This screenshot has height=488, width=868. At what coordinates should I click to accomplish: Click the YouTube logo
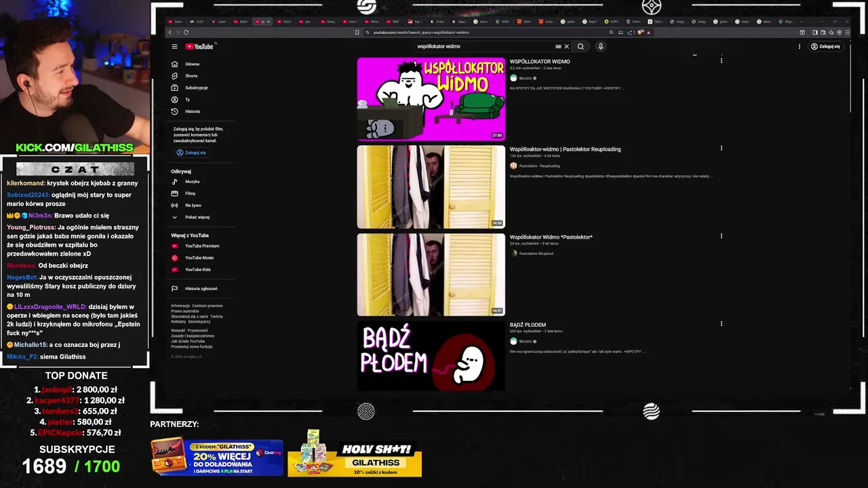pyautogui.click(x=199, y=47)
